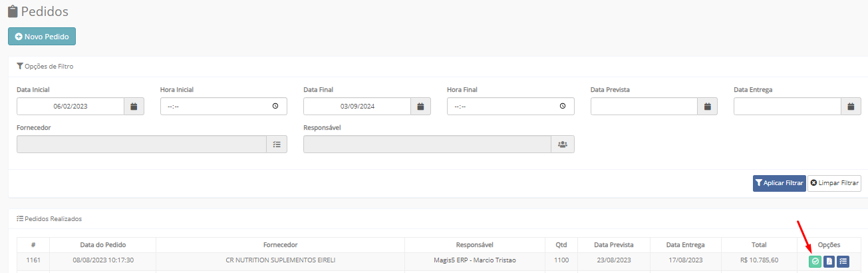Open document icon for order 1161
This screenshot has width=868, height=273.
click(829, 262)
